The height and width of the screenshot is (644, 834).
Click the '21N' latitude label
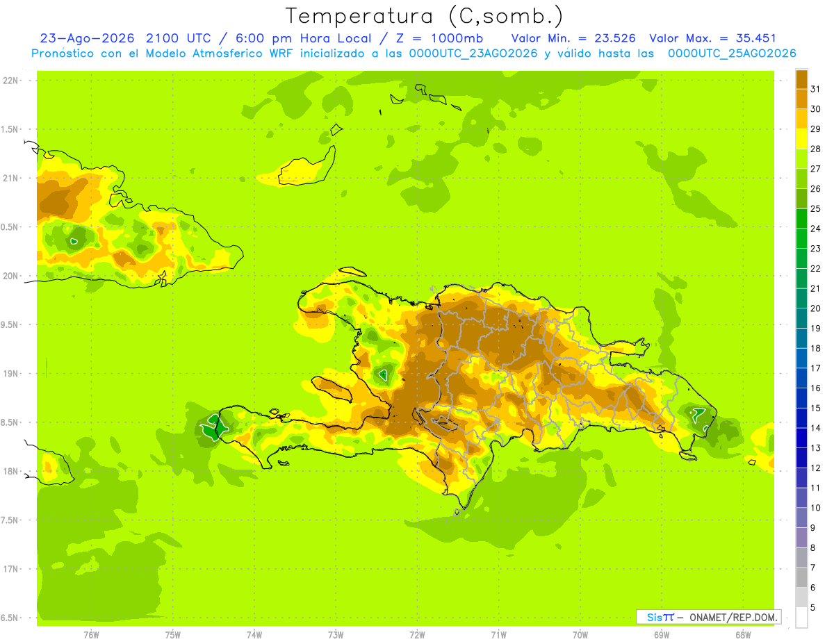click(x=11, y=178)
